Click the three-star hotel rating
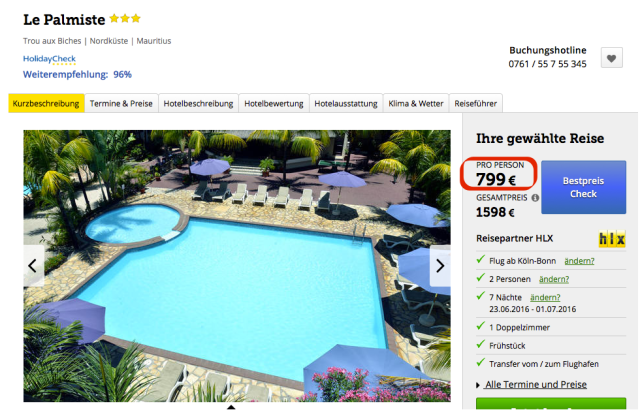The image size is (640, 410). tap(125, 18)
